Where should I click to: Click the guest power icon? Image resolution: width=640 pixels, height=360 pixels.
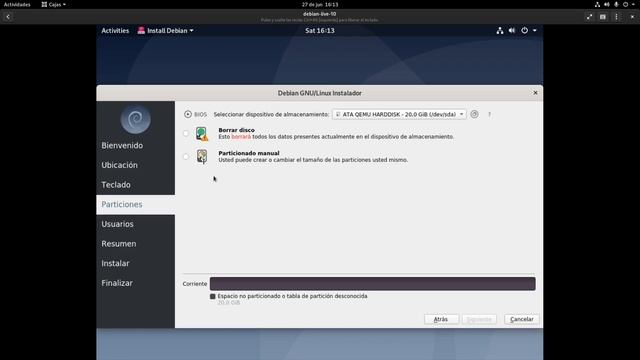[x=524, y=31]
